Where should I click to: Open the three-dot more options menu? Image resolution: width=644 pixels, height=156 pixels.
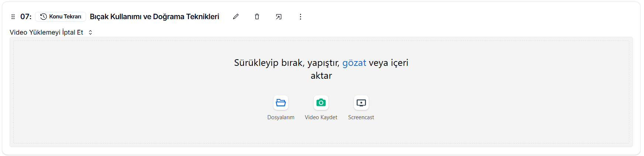(x=300, y=17)
